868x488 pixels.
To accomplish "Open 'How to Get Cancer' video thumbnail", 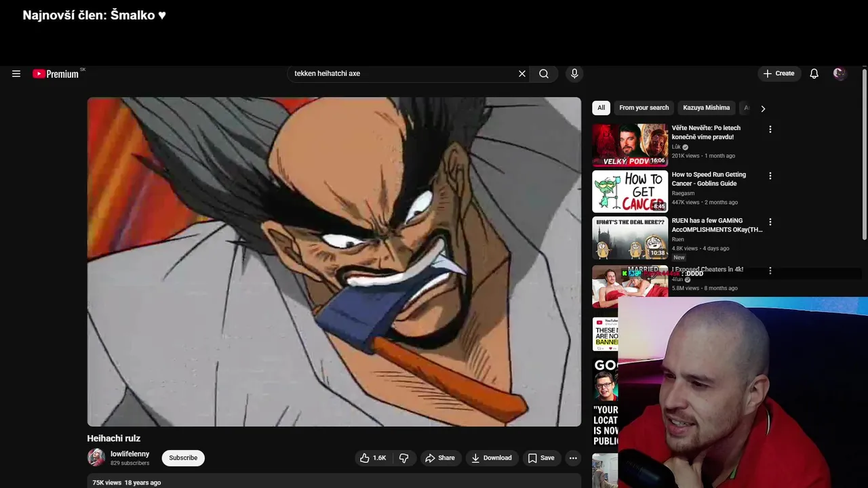I will [x=630, y=191].
